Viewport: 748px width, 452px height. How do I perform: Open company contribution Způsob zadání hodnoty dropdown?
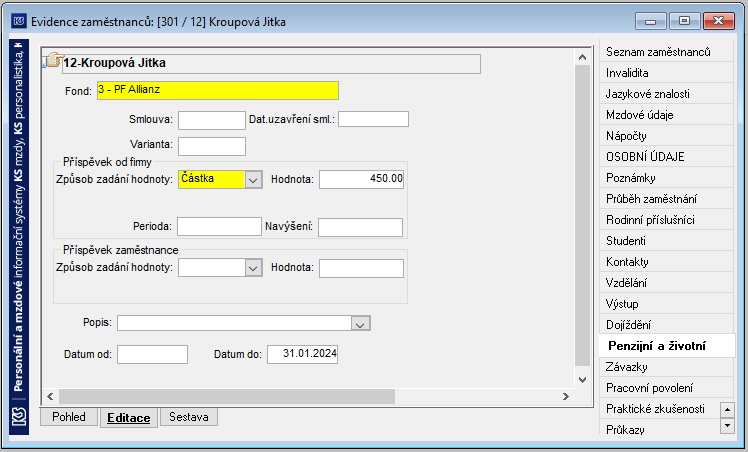[253, 180]
